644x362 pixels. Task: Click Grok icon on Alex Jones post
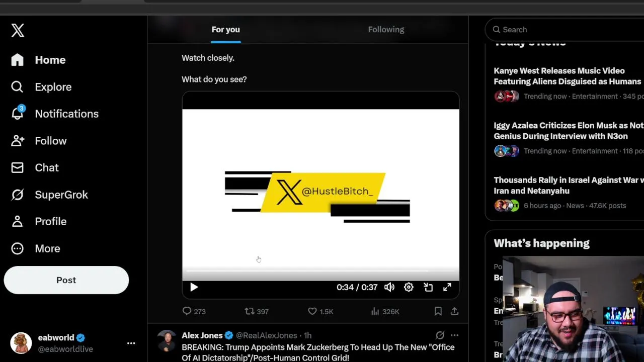click(440, 335)
